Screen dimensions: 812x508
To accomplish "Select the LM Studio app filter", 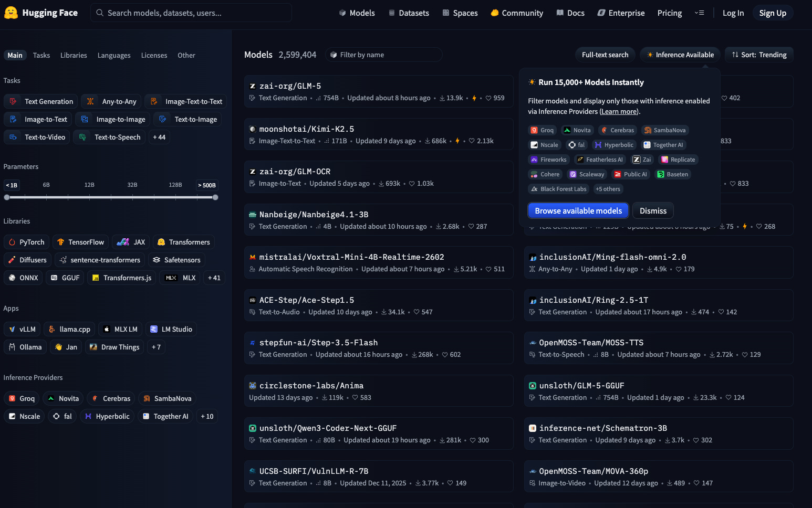I will tap(171, 329).
